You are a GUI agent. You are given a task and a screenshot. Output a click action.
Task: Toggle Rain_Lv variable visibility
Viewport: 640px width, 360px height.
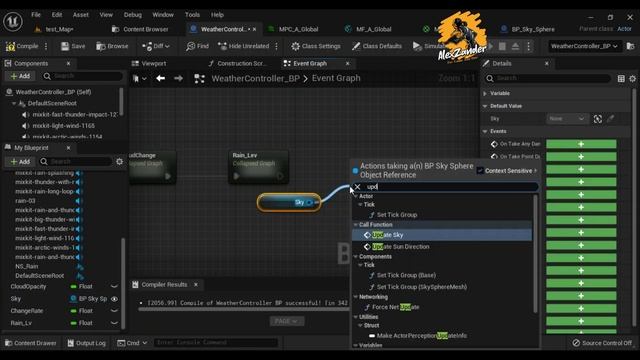pyautogui.click(x=115, y=323)
